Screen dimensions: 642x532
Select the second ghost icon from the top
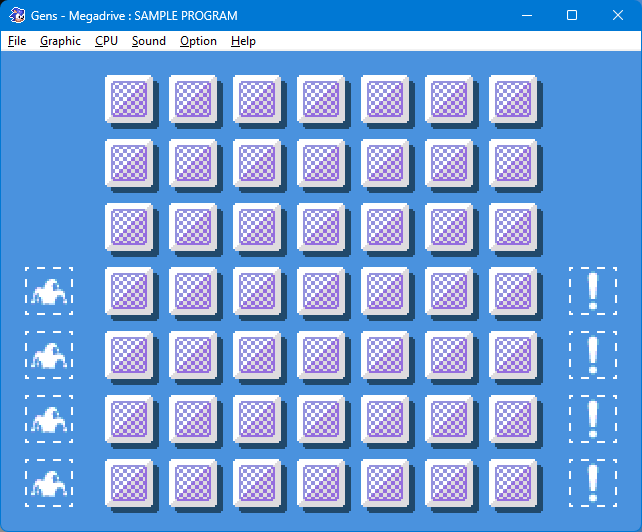pyautogui.click(x=49, y=355)
